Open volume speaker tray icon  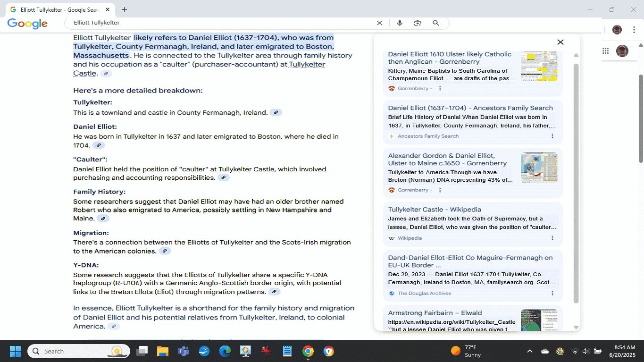(x=585, y=351)
